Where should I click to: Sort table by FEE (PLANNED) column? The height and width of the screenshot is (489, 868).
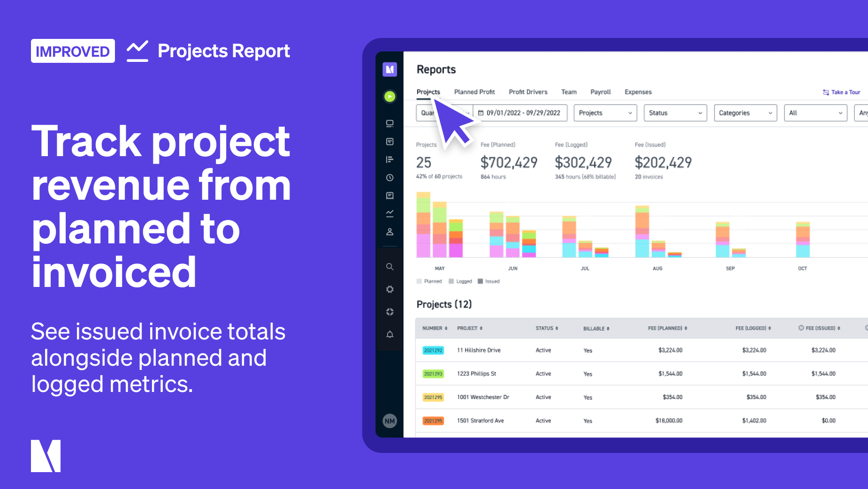(685, 329)
